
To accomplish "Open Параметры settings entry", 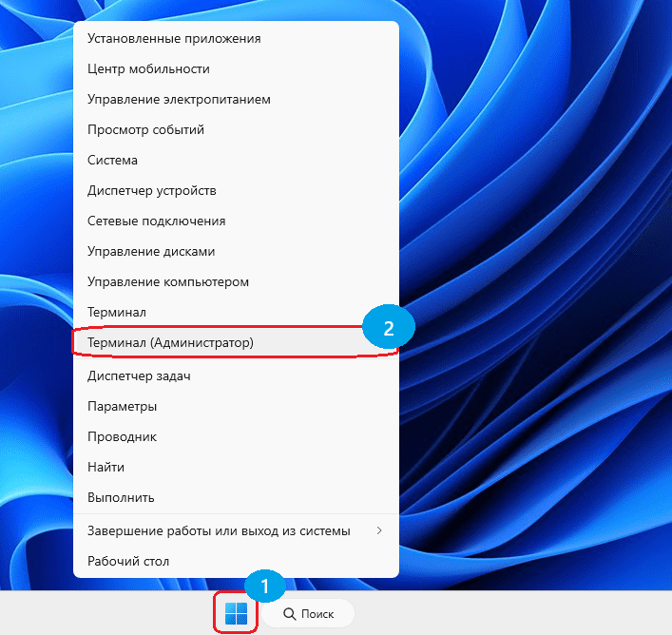I will pos(122,407).
